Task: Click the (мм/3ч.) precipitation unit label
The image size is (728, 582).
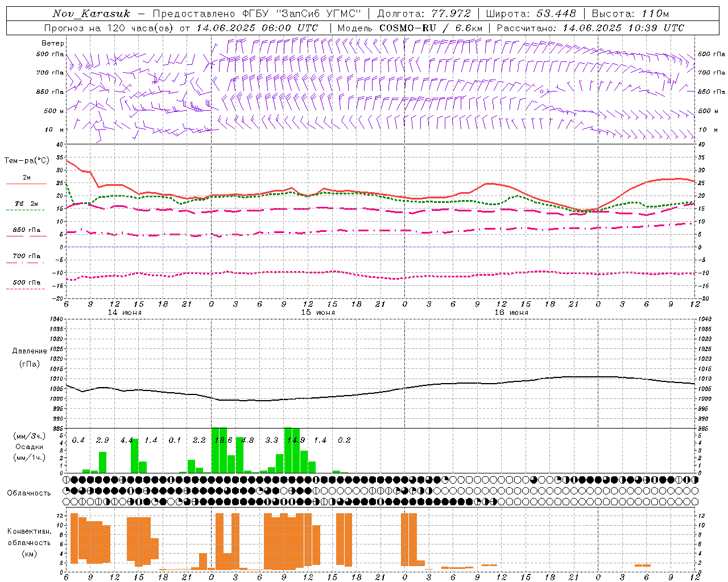Action: point(30,436)
